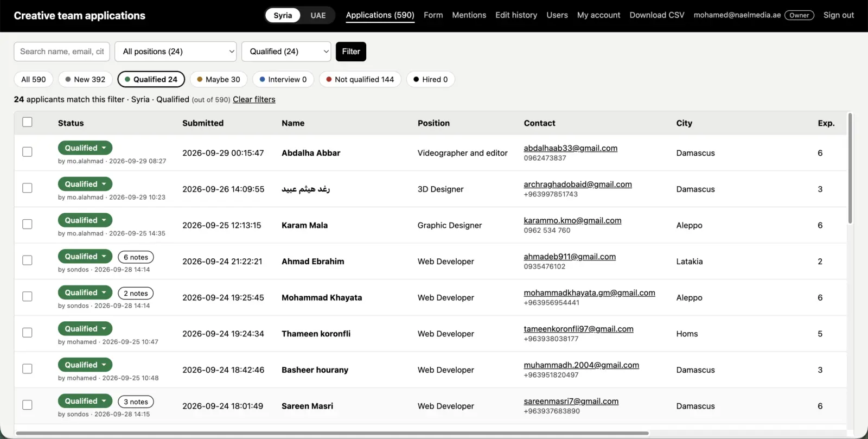Screen dimensions: 868x439
Task: Mark the Basheer hourany row checkbox
Action: (27, 369)
